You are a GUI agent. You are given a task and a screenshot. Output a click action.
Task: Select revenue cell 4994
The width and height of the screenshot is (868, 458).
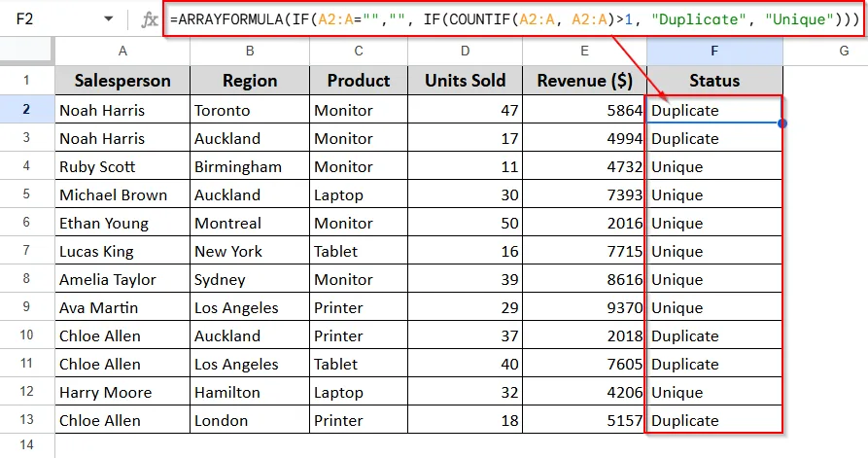pos(584,138)
